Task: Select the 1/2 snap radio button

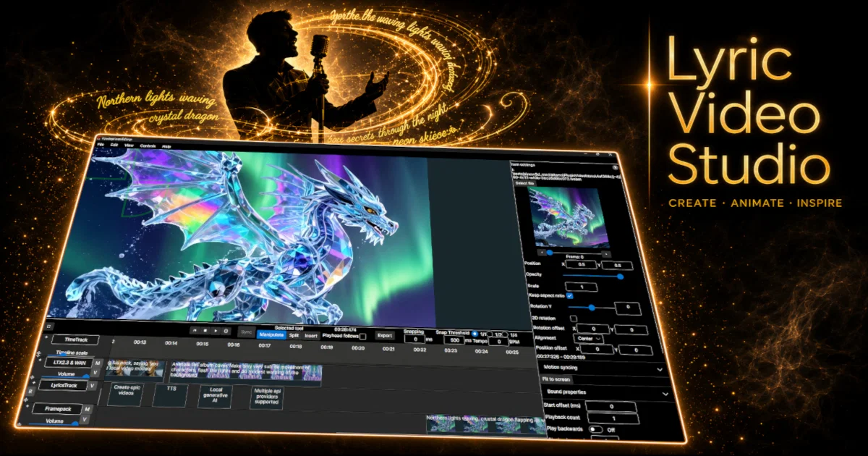Action: click(490, 334)
